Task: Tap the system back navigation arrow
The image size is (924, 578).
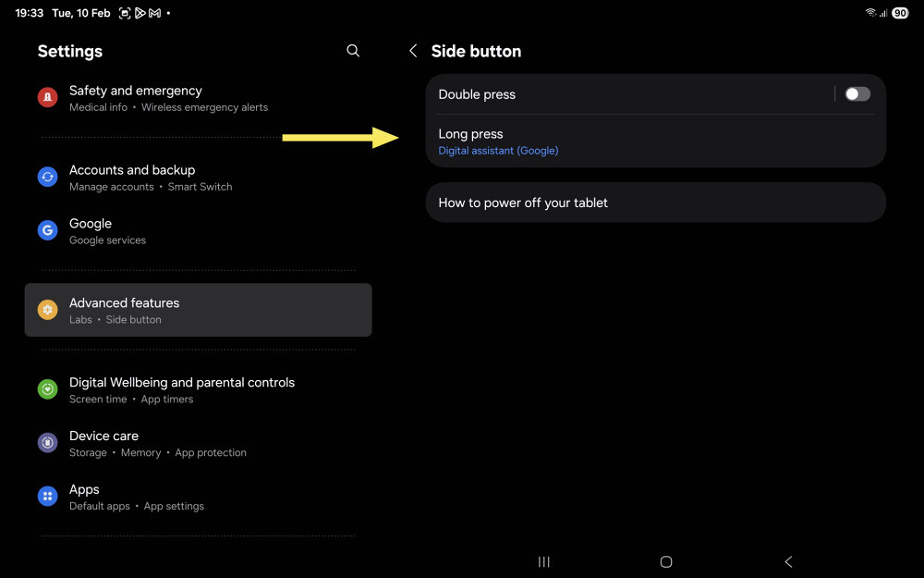Action: [x=788, y=561]
